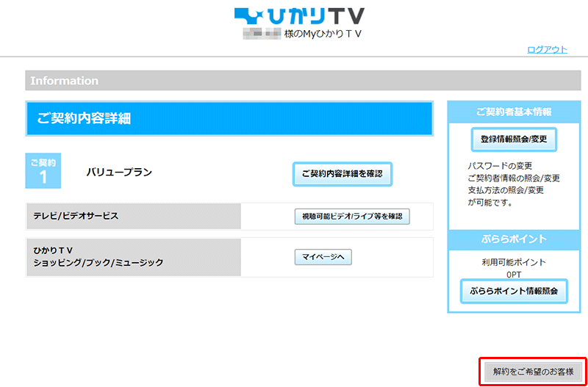
Task: Click the ぷららポイント panel heading
Action: click(x=514, y=239)
